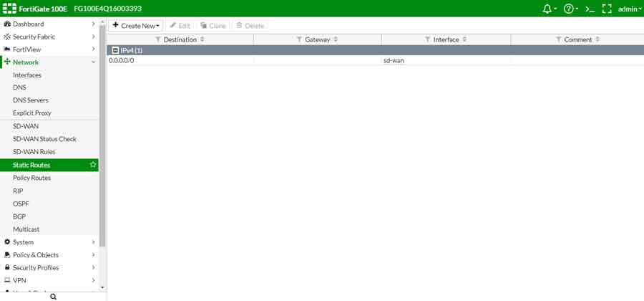Click the Fortinet logo in header

[9, 9]
